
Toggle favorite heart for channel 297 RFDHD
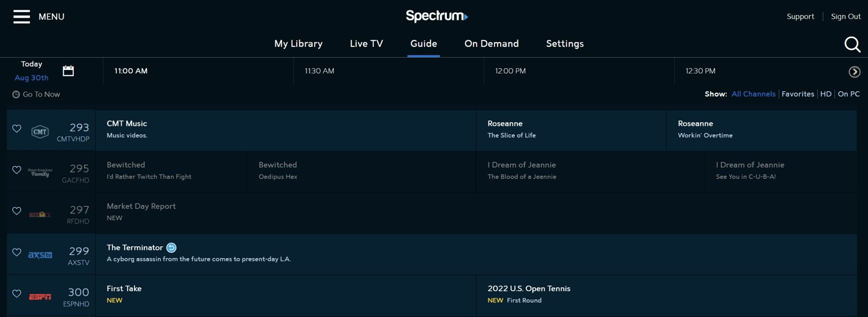click(x=17, y=211)
